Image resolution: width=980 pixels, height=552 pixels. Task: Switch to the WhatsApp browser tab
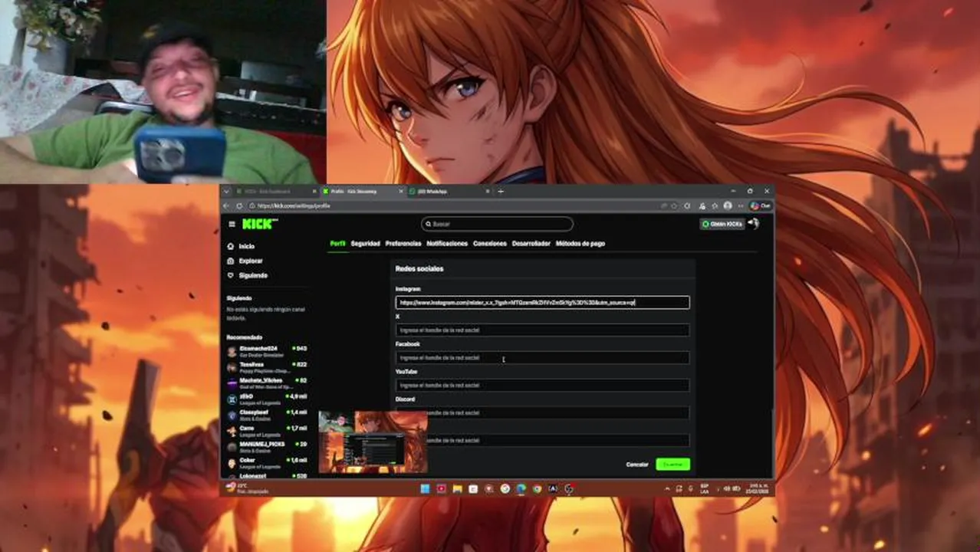click(x=449, y=191)
